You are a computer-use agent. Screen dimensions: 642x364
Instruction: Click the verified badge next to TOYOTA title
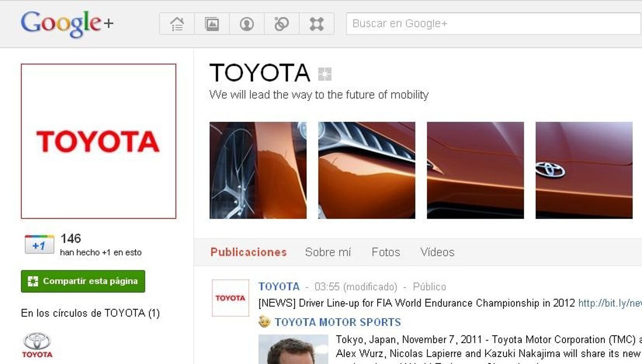point(325,74)
